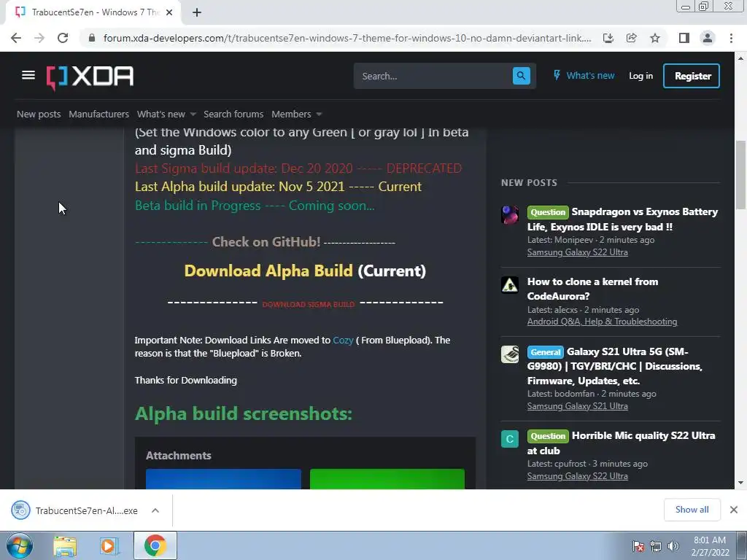
Task: Click the lightning What's new header link
Action: (x=584, y=75)
